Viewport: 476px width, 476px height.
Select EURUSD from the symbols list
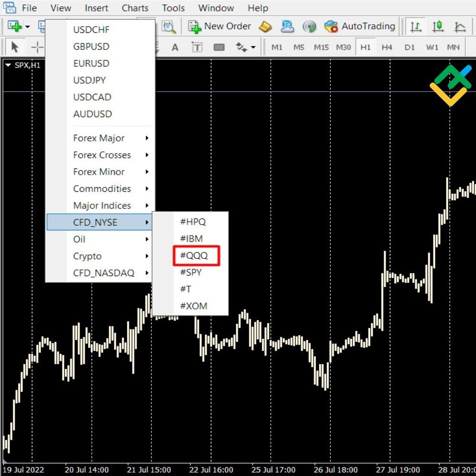[x=91, y=63]
